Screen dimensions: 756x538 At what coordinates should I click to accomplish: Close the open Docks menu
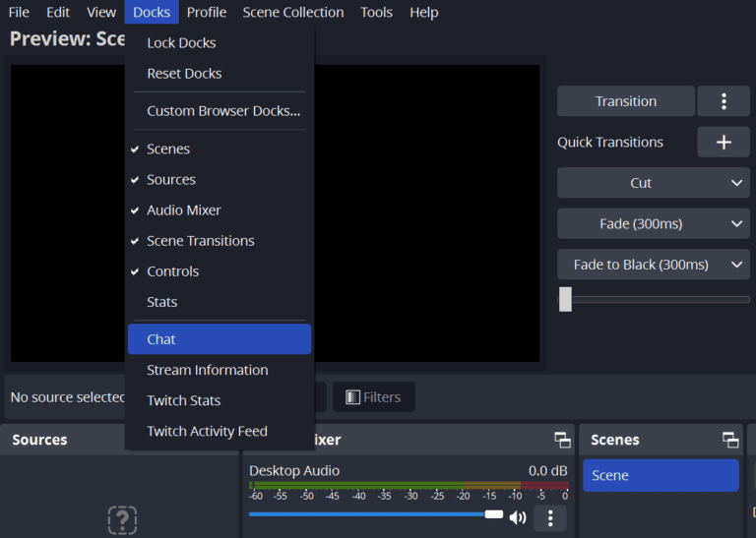152,12
